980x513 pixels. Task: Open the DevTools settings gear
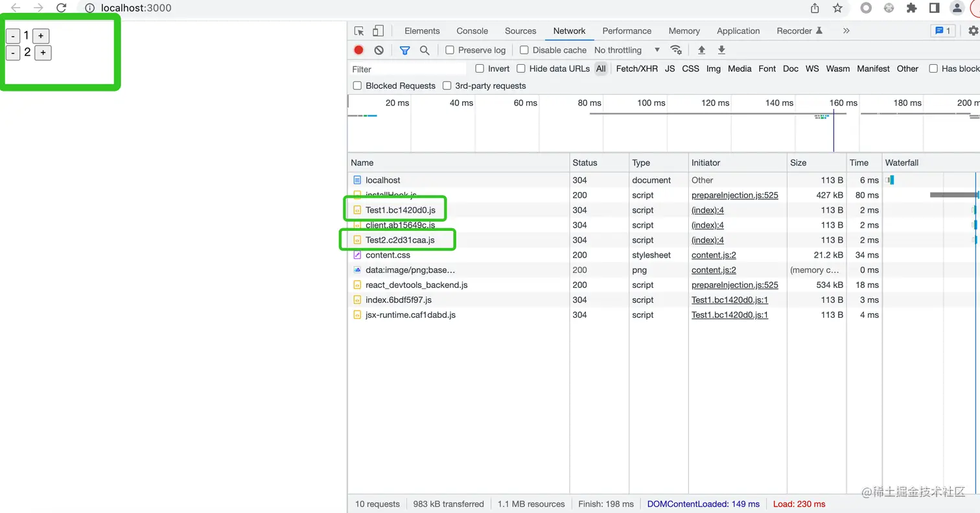tap(973, 30)
